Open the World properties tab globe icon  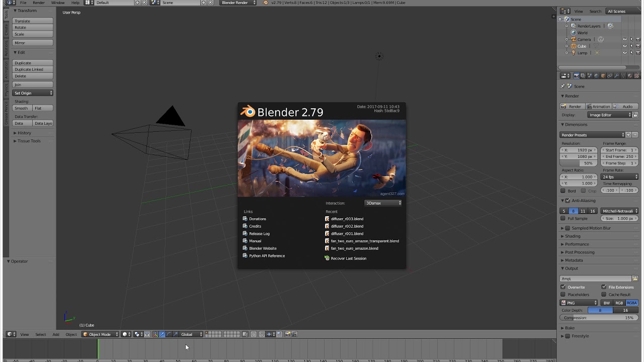pyautogui.click(x=596, y=76)
